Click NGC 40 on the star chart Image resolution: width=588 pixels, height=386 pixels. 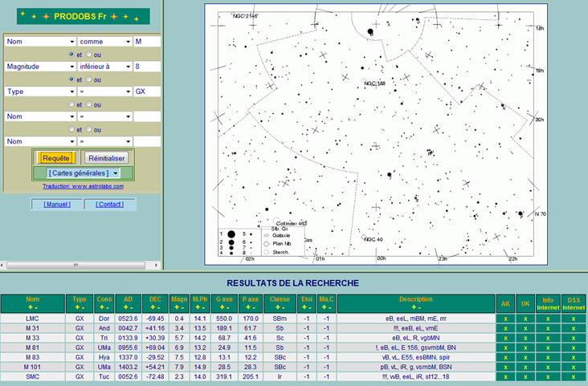(x=374, y=239)
